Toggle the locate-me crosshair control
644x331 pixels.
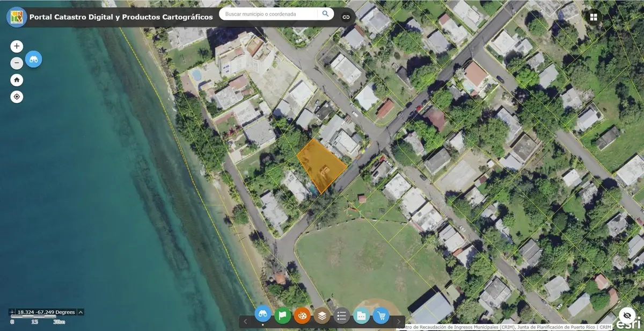click(16, 97)
